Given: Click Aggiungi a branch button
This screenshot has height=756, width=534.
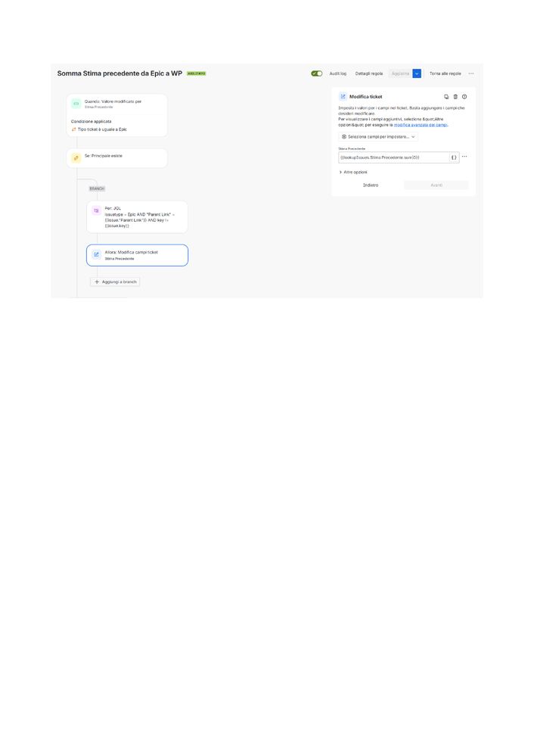Looking at the screenshot, I should click(115, 282).
